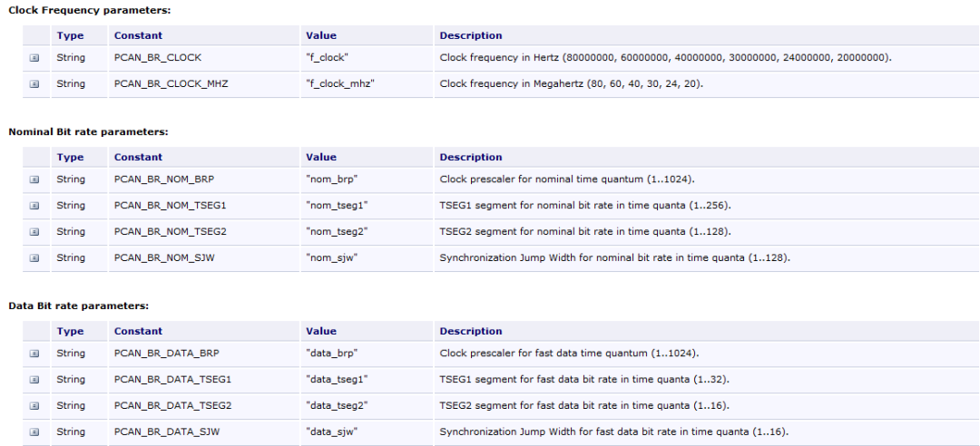The width and height of the screenshot is (980, 446).
Task: Select the icon beside PCAN_BR_NOM_SJW
Action: point(34,258)
